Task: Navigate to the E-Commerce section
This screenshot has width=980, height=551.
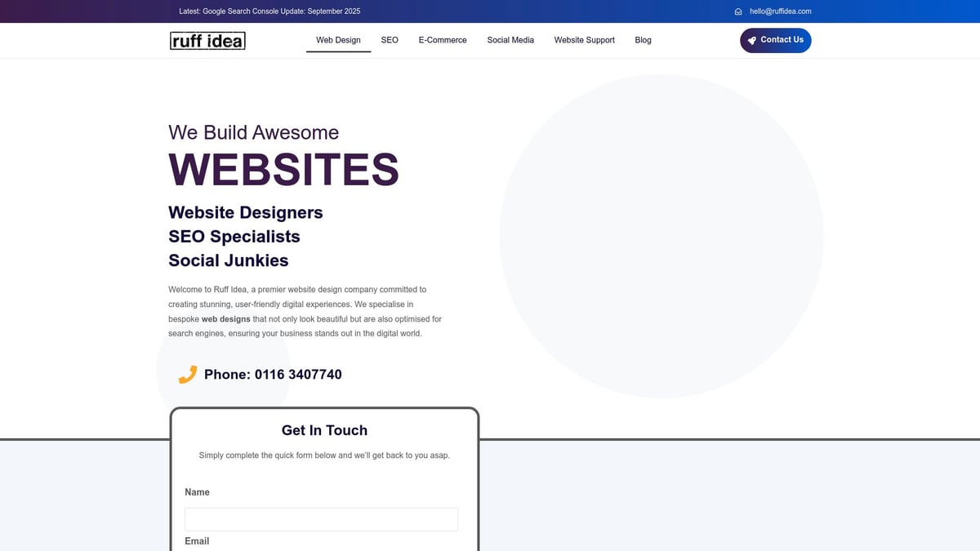Action: point(443,39)
